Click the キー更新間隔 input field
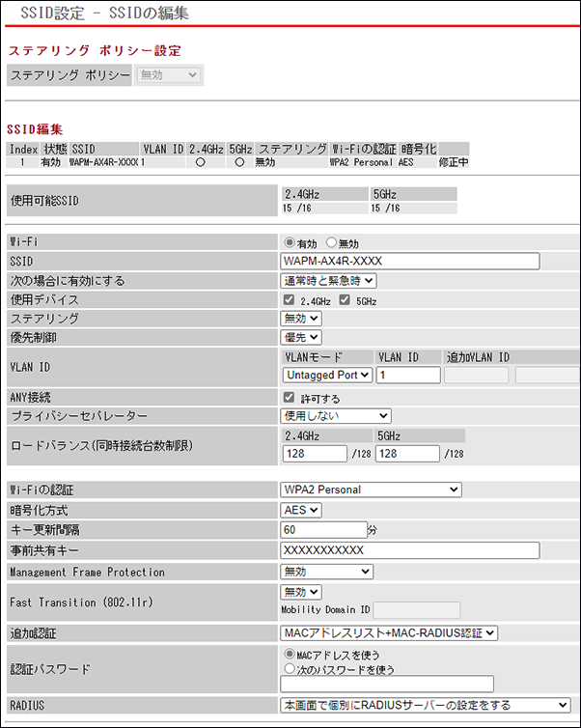The height and width of the screenshot is (728, 581). pos(323,529)
